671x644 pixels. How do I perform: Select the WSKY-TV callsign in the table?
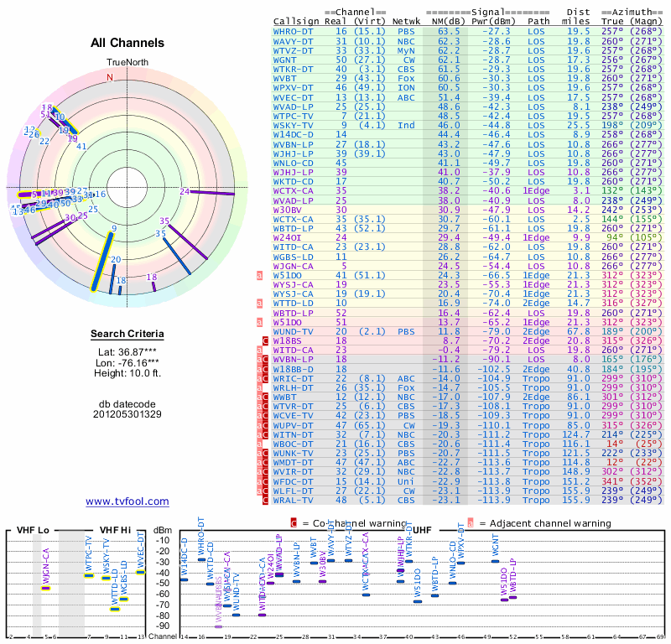click(x=293, y=126)
